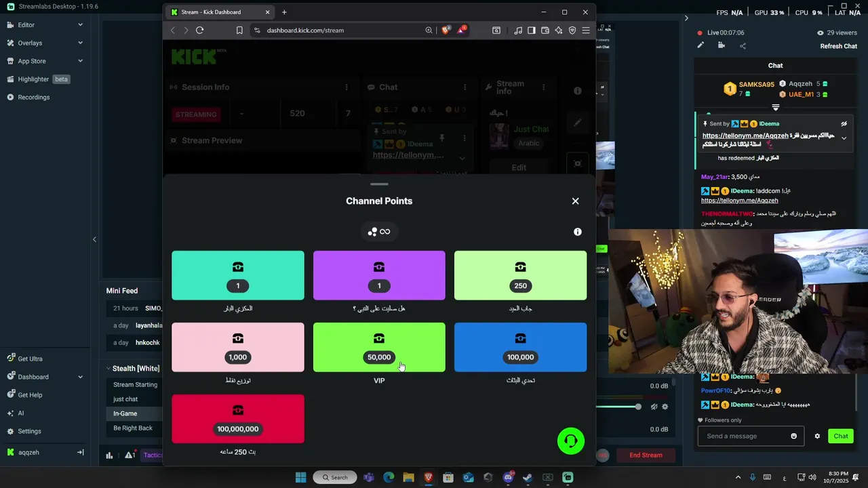Image resolution: width=868 pixels, height=488 pixels.
Task: Select the just chat scene
Action: [135, 399]
